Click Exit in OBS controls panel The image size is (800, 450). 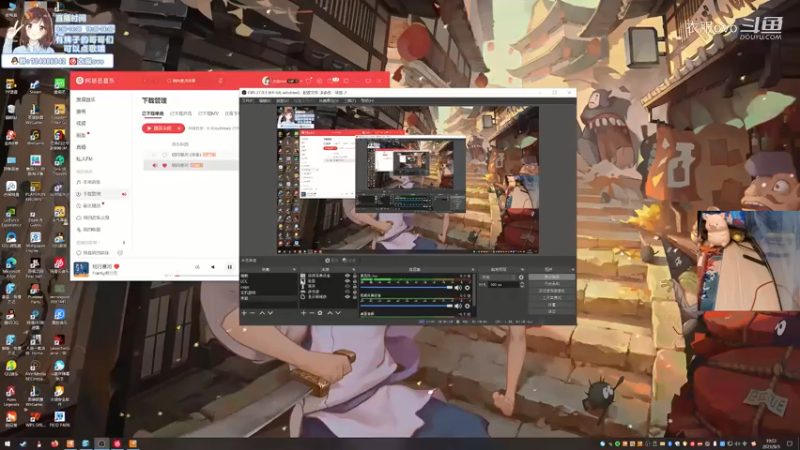tap(552, 311)
